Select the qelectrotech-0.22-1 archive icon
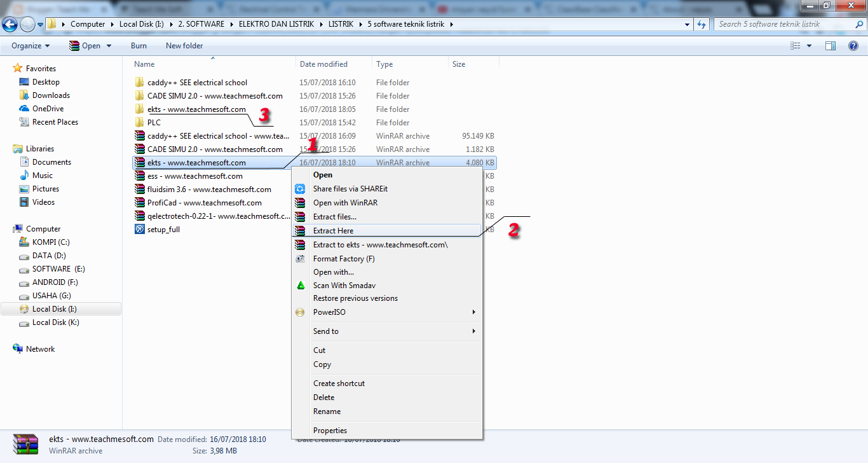868x463 pixels. [x=140, y=216]
